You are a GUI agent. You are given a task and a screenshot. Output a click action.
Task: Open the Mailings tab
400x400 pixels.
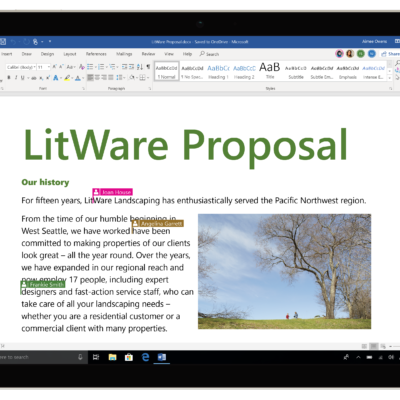(x=124, y=54)
